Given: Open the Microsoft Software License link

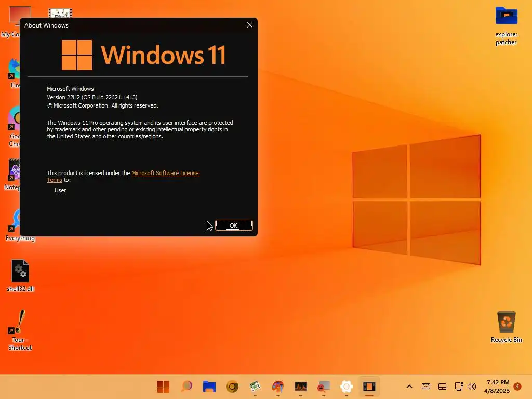Looking at the screenshot, I should [165, 173].
